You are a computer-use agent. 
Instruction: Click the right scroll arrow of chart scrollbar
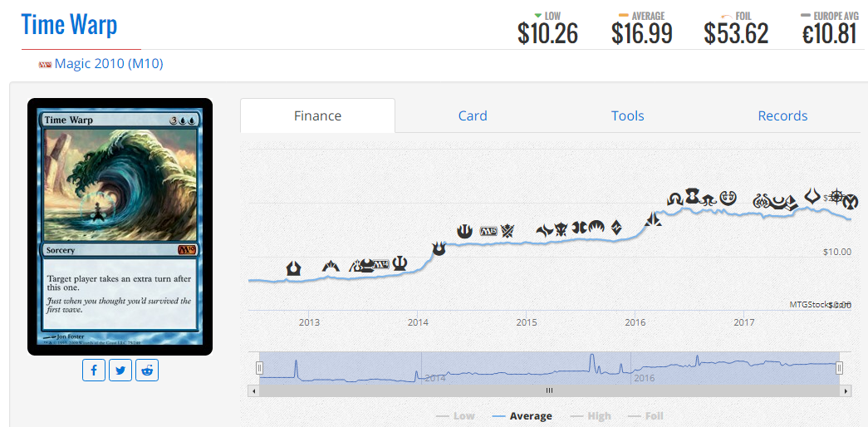coord(846,390)
